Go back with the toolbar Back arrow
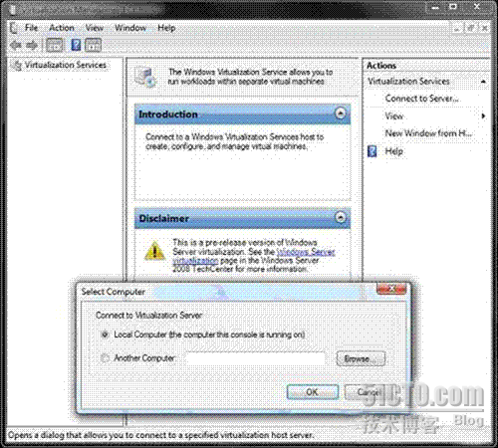 (15, 45)
